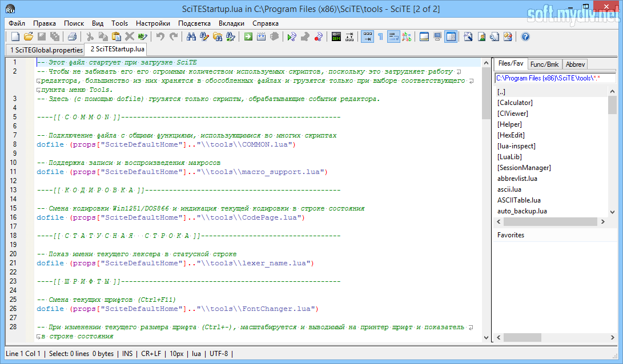Image resolution: width=623 pixels, height=364 pixels.
Task: Switch to the Abbrev sidebar tab
Action: pos(575,64)
